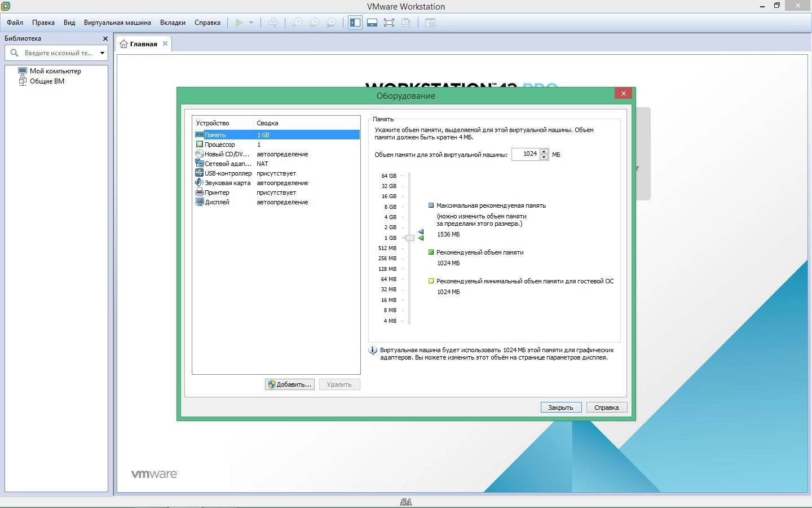The height and width of the screenshot is (508, 812).
Task: Open the Вкладки menu
Action: click(x=173, y=23)
